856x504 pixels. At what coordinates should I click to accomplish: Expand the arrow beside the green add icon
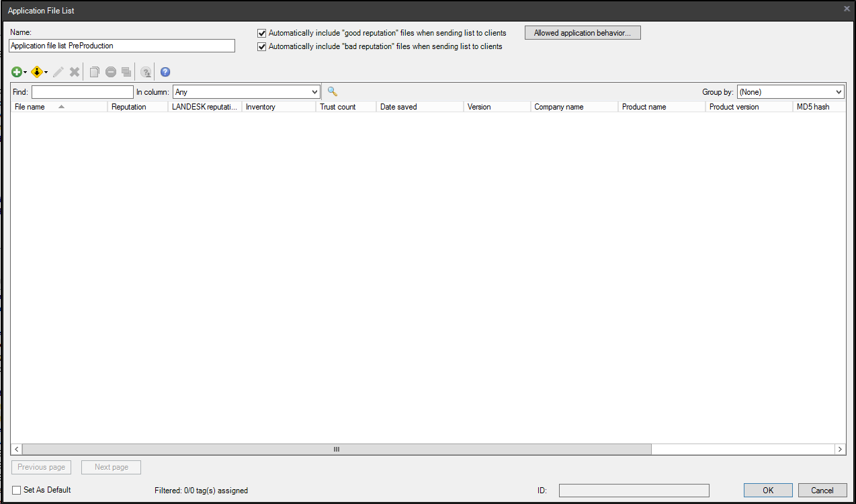[25, 72]
